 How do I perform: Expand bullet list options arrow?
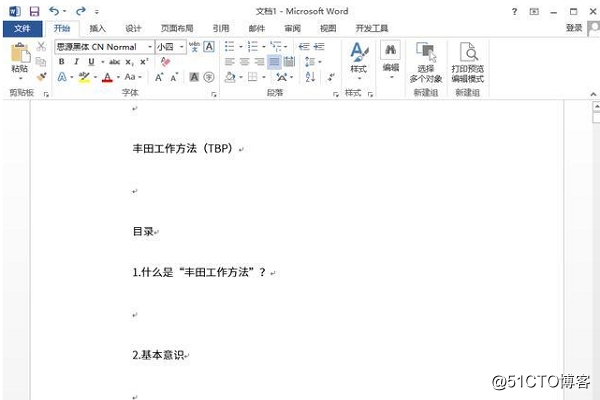(x=241, y=47)
